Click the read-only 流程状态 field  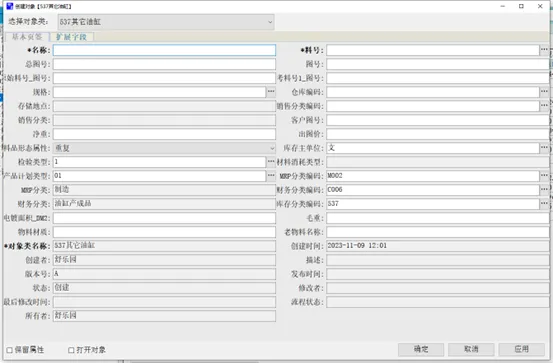pos(438,302)
